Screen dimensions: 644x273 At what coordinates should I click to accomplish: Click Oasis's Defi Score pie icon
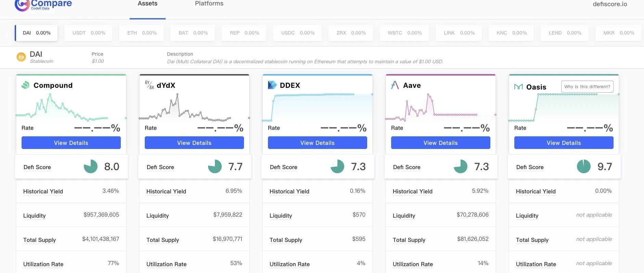point(583,166)
